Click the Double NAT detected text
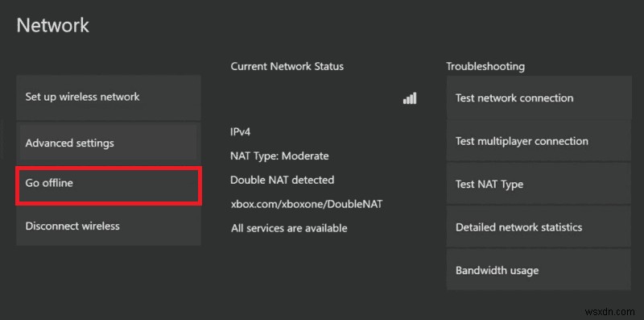644x320 pixels. click(x=283, y=180)
